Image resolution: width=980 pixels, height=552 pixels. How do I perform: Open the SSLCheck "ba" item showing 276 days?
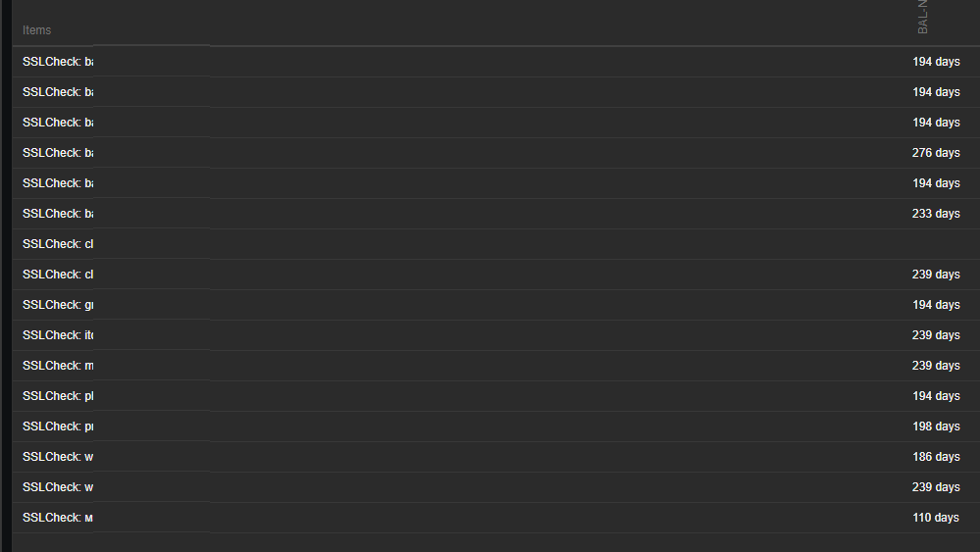pyautogui.click(x=58, y=153)
